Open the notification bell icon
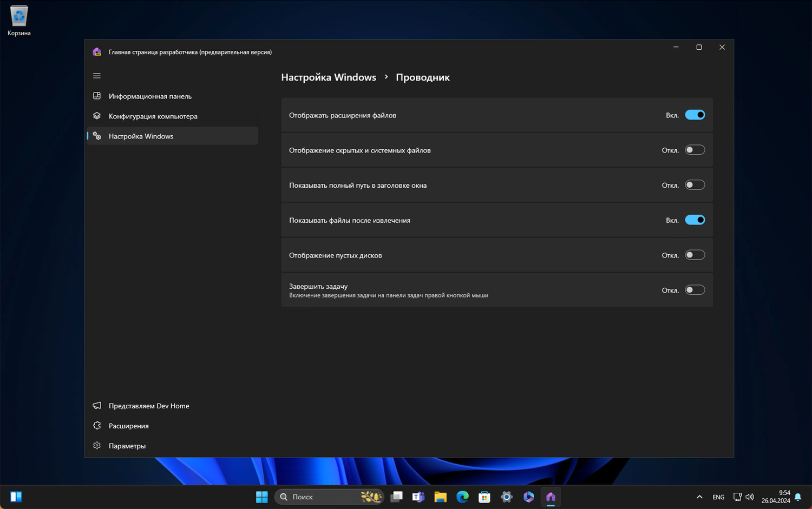This screenshot has width=812, height=509. click(x=798, y=497)
